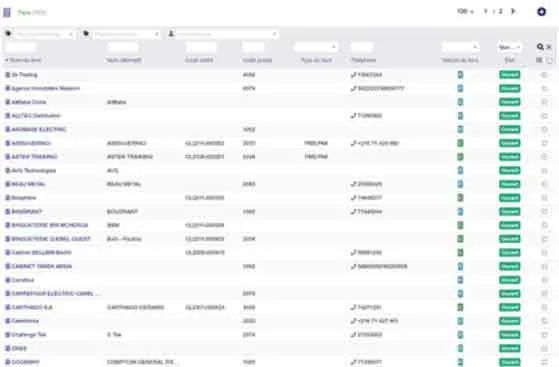Click green icon before status in ASTER TRAINING row
This screenshot has height=367, width=559.
coord(460,157)
